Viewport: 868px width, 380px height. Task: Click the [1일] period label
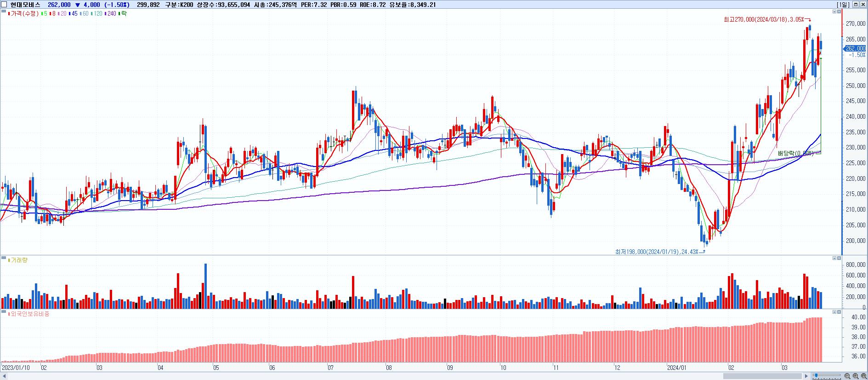coord(843,5)
